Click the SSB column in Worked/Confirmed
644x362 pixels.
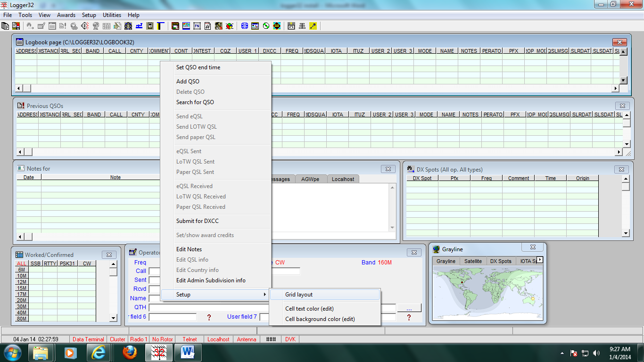point(35,263)
